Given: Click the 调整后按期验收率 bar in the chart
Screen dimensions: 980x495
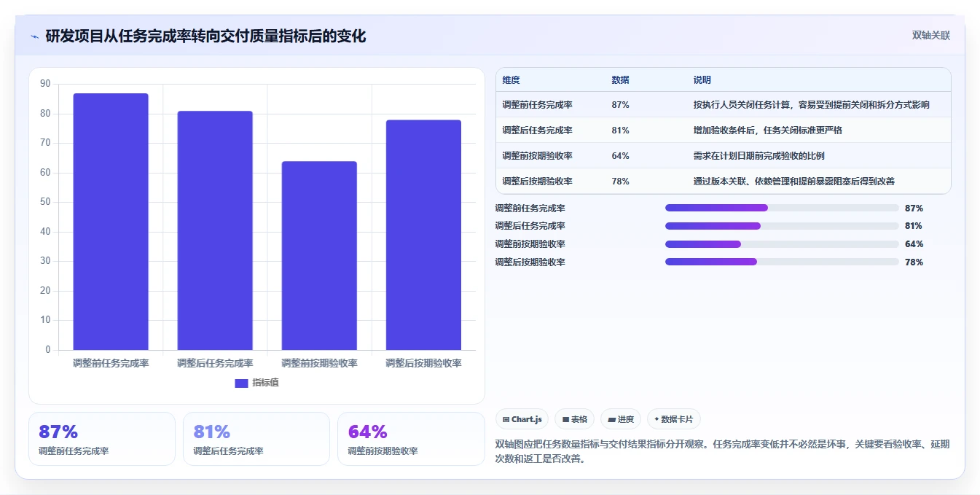Looking at the screenshot, I should (x=423, y=235).
